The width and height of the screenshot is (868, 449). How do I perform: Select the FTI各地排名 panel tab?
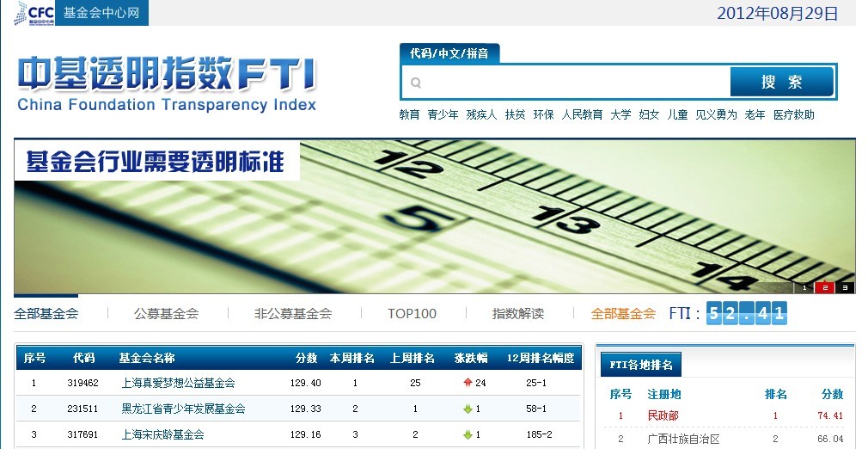641,364
